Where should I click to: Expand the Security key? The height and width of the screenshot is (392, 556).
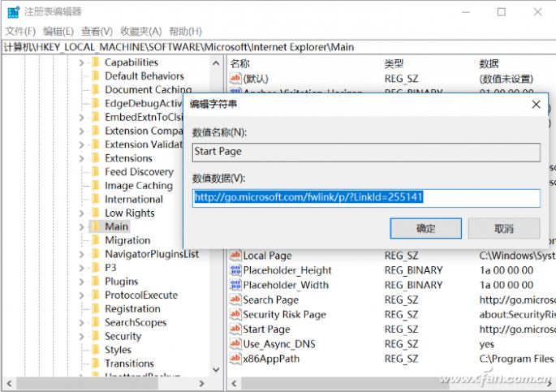pyautogui.click(x=81, y=336)
